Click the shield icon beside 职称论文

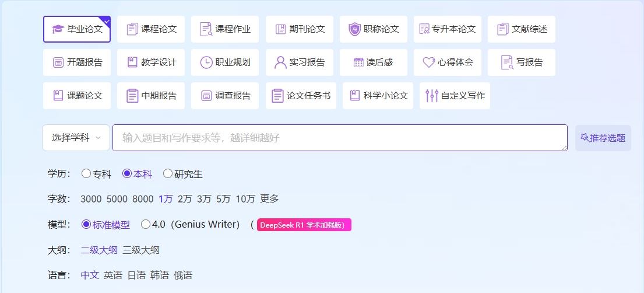pos(354,29)
